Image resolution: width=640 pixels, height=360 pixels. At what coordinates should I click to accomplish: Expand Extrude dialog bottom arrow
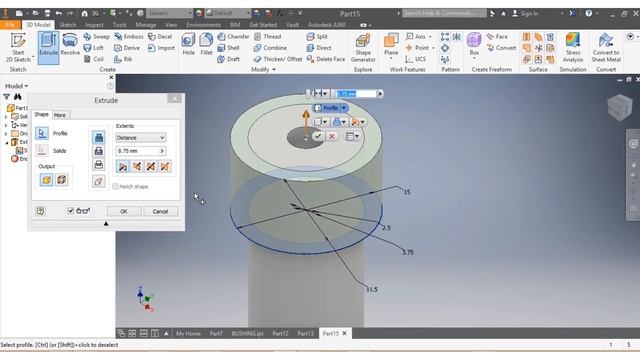(x=106, y=224)
